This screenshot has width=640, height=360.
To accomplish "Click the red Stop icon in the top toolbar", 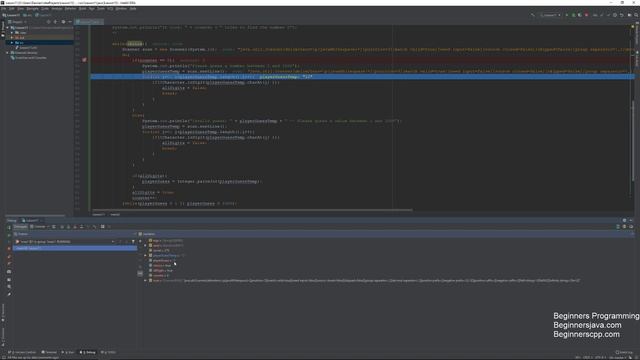I will click(587, 15).
